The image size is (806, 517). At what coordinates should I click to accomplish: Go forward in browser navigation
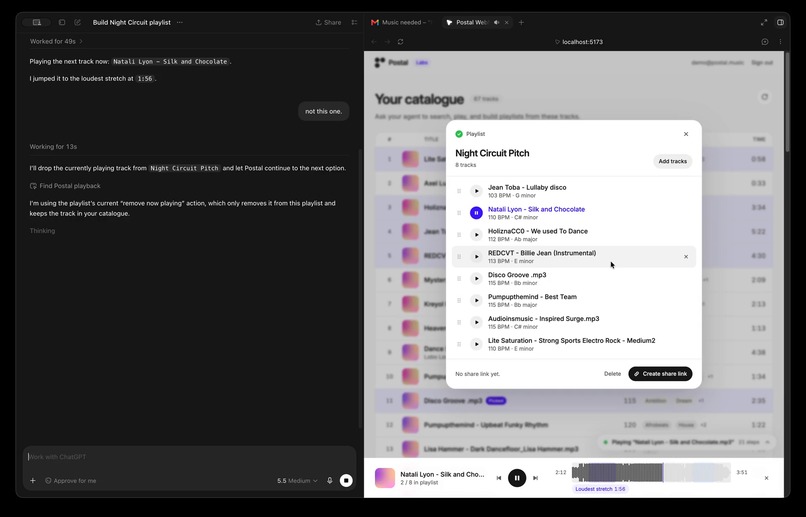(387, 42)
